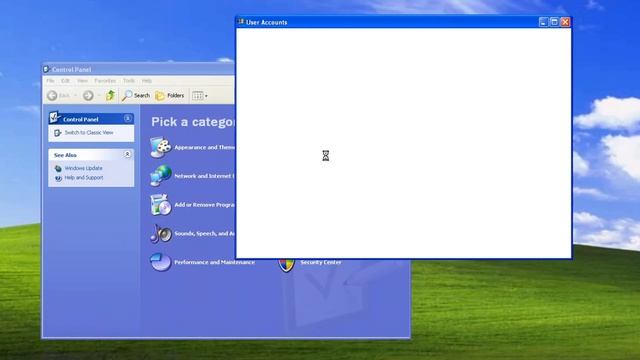The height and width of the screenshot is (360, 640).
Task: Open Search in the Control Panel toolbar
Action: click(x=136, y=96)
